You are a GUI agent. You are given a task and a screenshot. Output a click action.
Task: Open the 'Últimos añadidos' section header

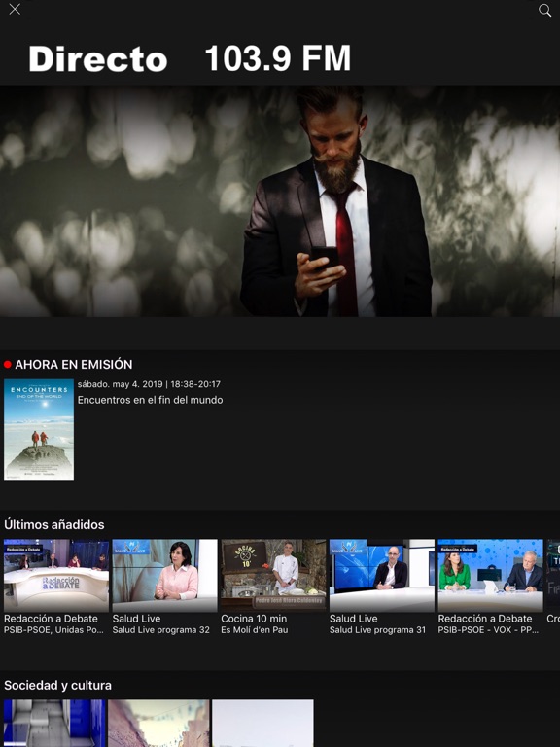point(54,524)
